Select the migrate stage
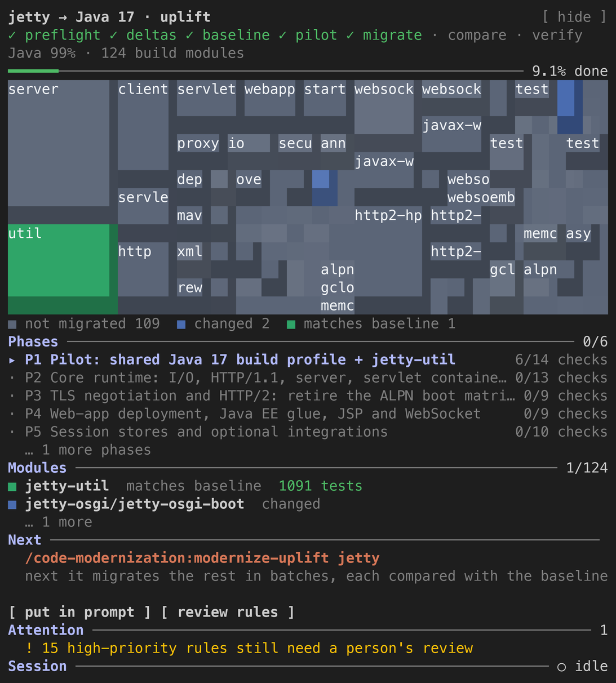 (384, 35)
